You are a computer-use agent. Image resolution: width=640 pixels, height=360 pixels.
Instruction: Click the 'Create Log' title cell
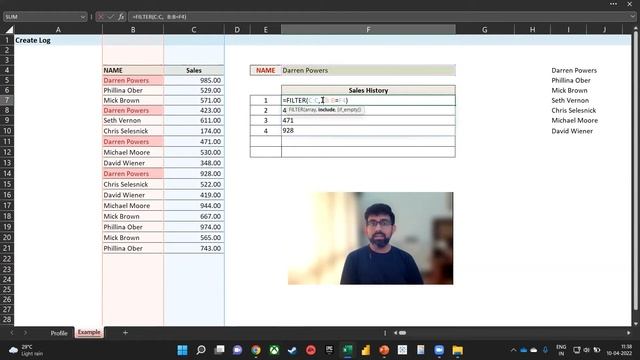click(x=58, y=40)
